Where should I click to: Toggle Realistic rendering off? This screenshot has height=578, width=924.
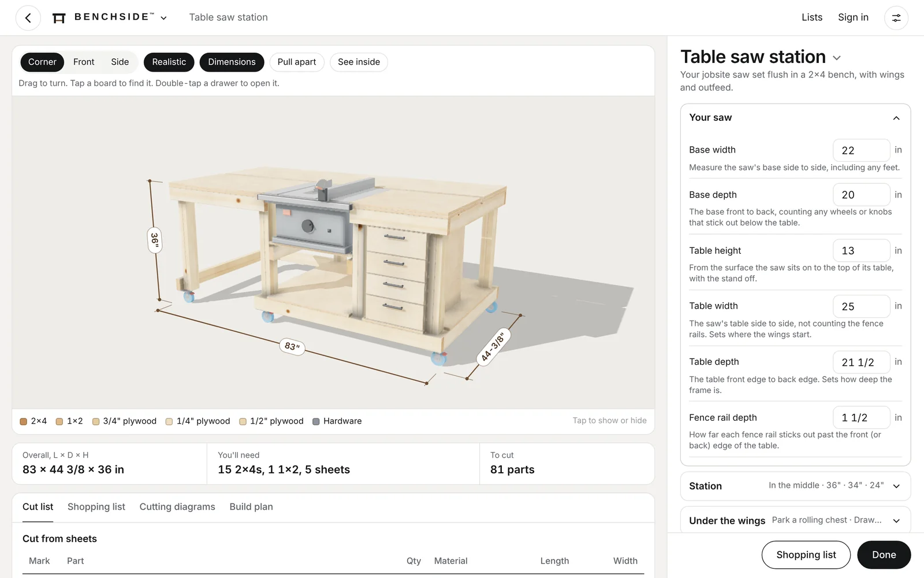(169, 62)
